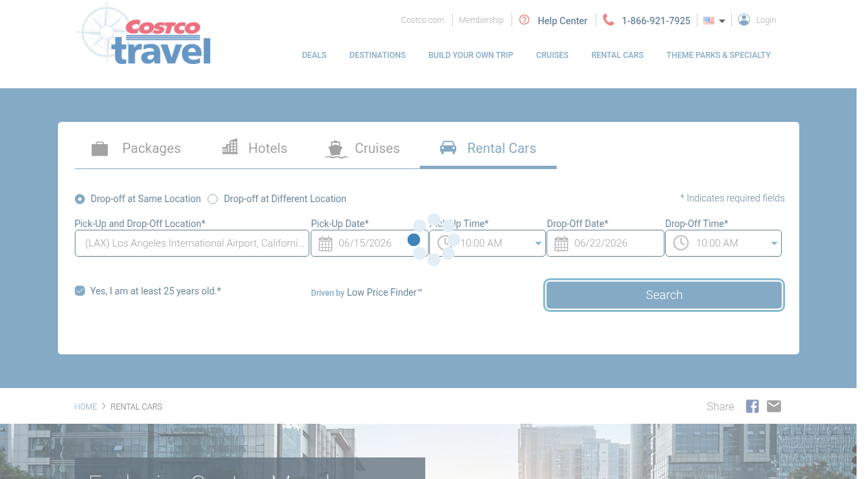Open the Cruises navigation menu
Viewport: 868px width, 479px height.
coord(553,55)
